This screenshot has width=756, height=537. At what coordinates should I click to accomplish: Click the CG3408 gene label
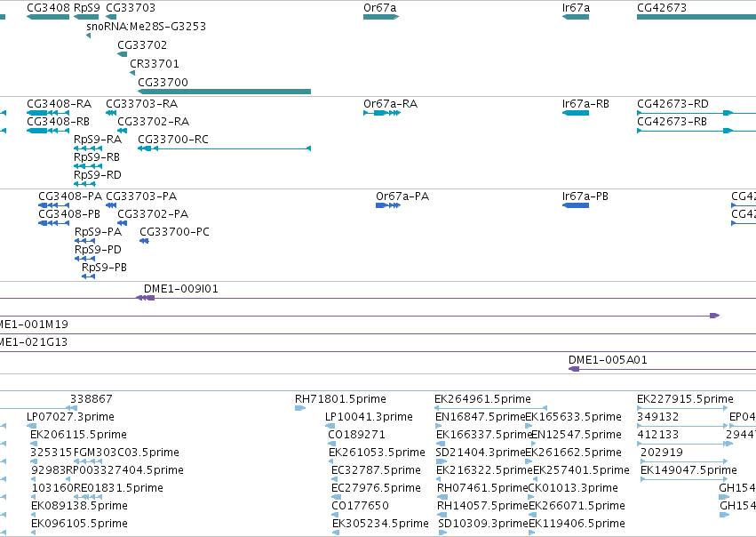48,8
